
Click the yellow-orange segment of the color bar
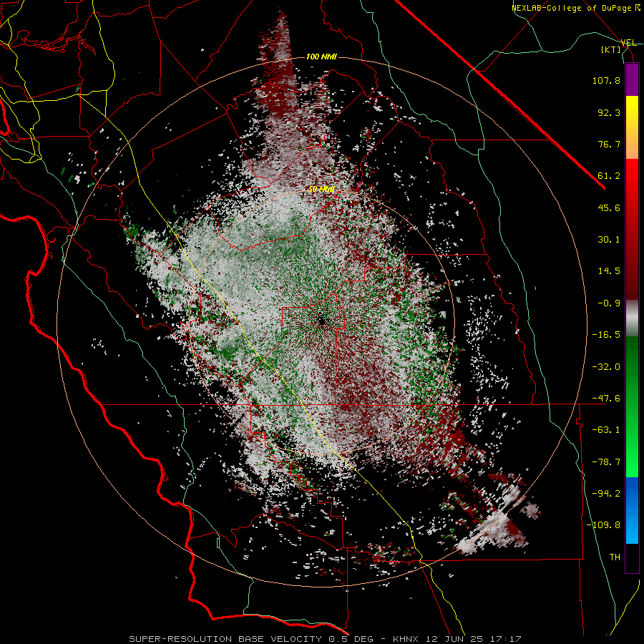[632, 127]
